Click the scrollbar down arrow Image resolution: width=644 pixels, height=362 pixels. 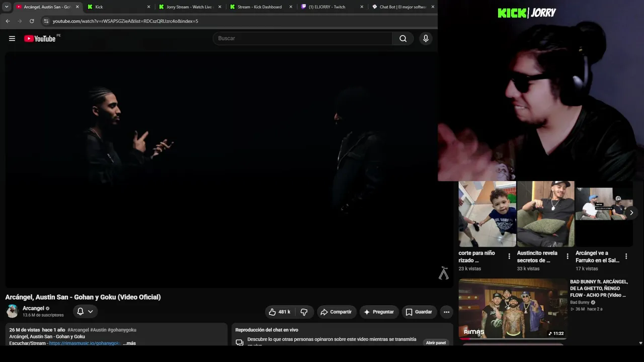[x=640, y=343]
